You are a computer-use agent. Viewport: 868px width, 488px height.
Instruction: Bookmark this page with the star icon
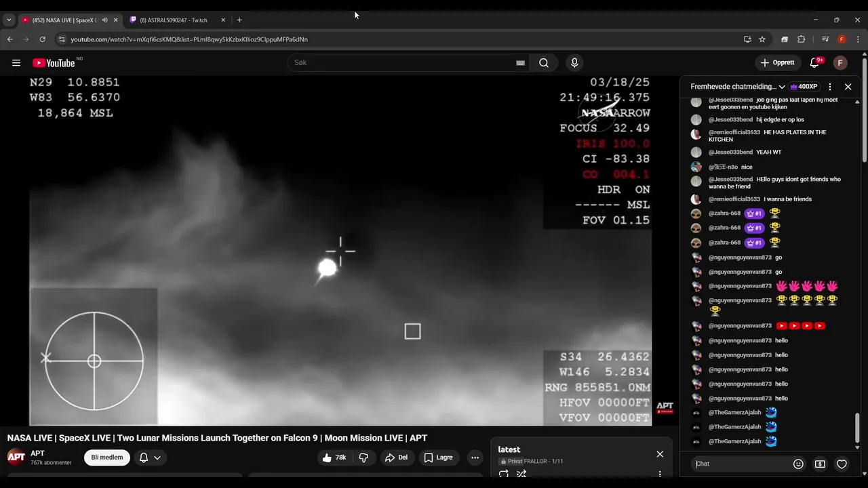tap(762, 39)
